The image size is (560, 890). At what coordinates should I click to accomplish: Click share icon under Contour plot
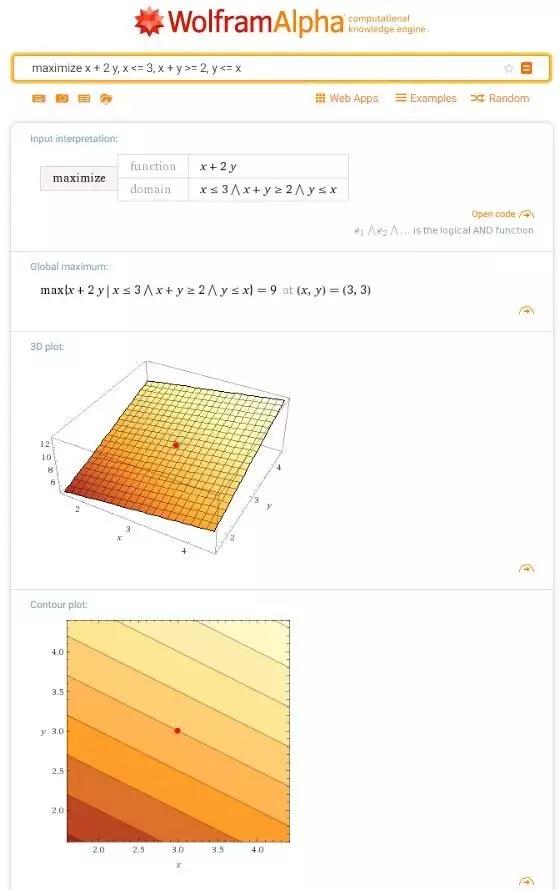coord(527,881)
